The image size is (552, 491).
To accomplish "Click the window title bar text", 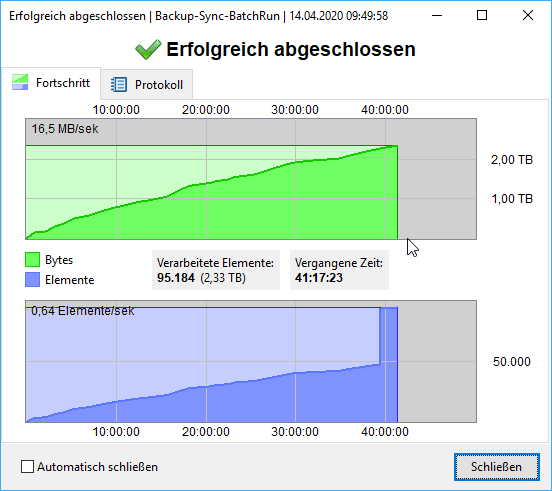I will 199,16.
